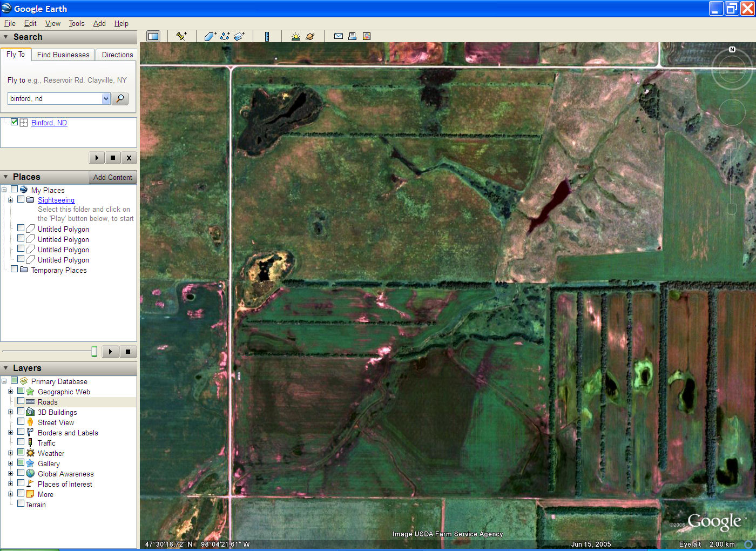This screenshot has height=551, width=756.
Task: Click the zoom slider in navigation controls
Action: pos(732,176)
